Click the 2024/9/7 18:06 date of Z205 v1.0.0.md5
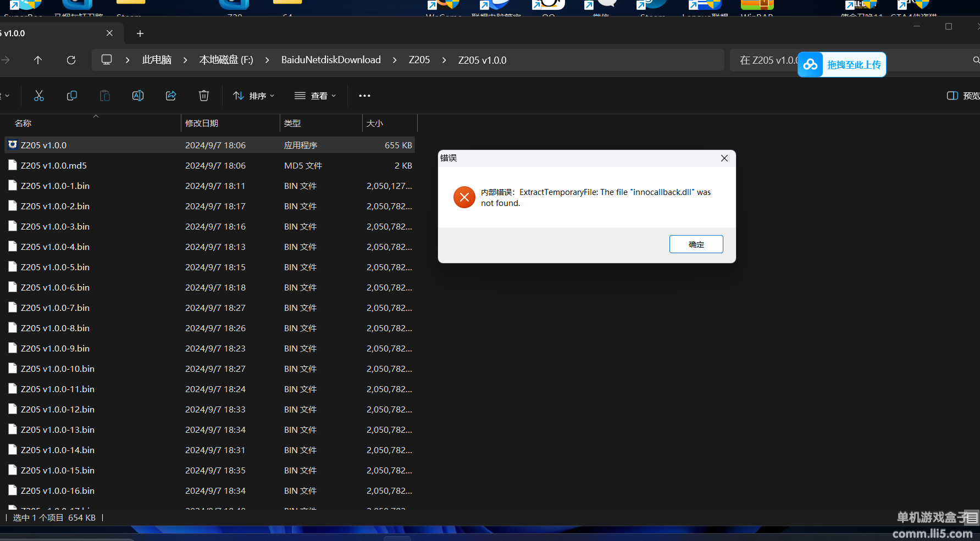Image resolution: width=980 pixels, height=541 pixels. pos(215,165)
